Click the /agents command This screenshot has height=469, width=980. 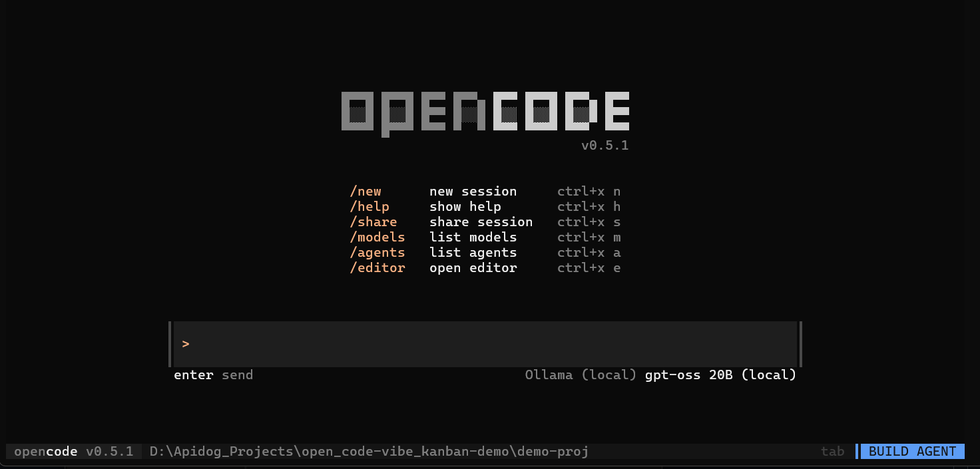pos(377,253)
